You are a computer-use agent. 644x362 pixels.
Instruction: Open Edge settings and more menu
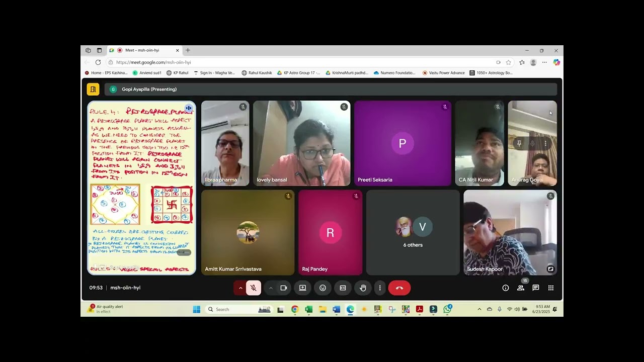[x=544, y=62]
